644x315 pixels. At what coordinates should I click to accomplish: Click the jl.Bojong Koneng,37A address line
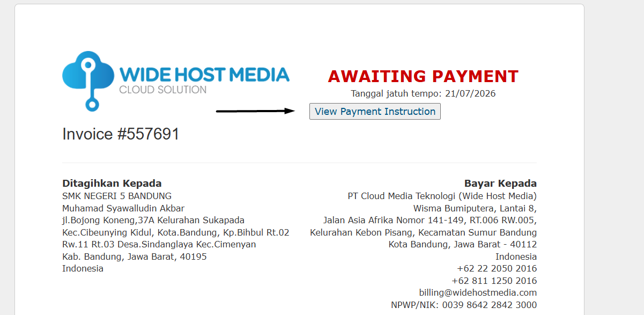153,220
